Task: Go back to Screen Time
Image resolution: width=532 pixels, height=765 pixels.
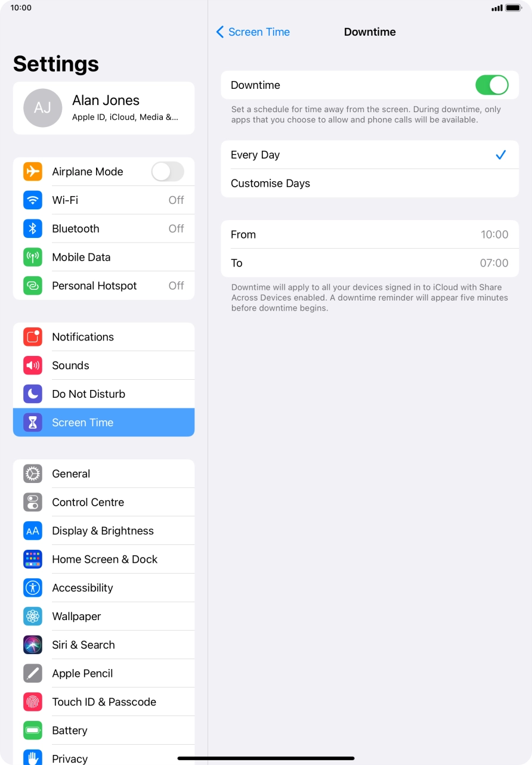Action: [253, 32]
